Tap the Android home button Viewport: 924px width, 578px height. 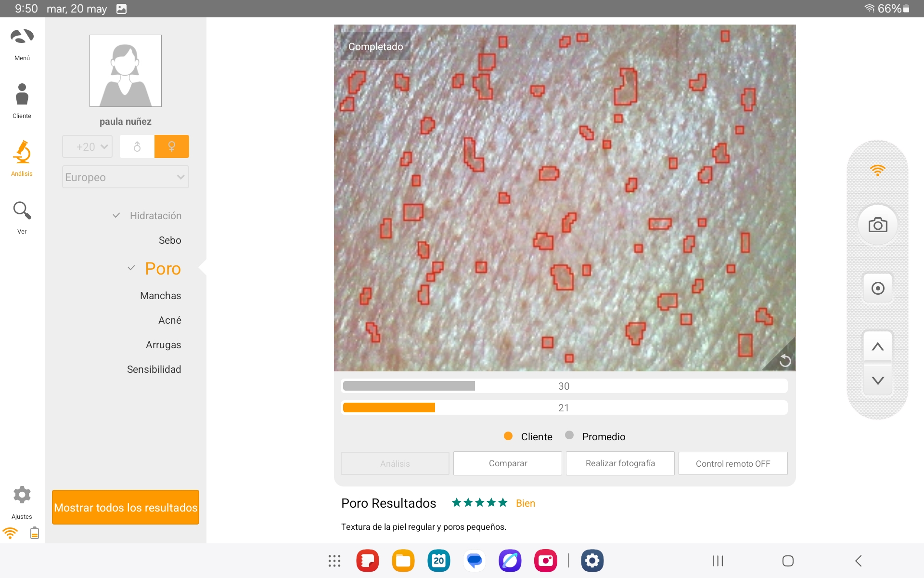point(788,561)
